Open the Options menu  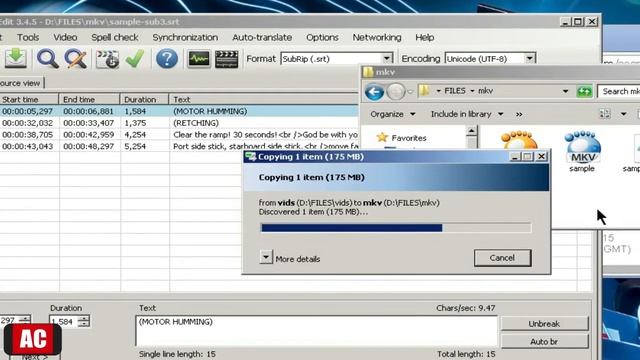click(x=322, y=38)
